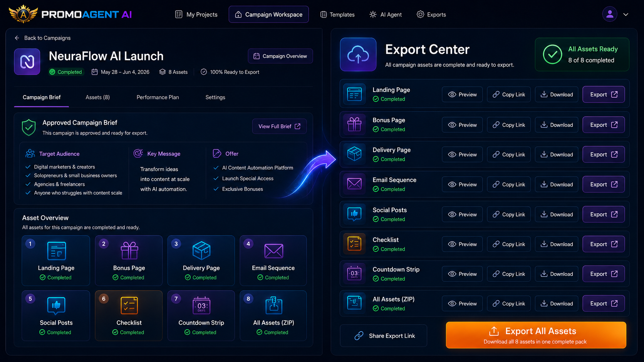The width and height of the screenshot is (644, 362).
Task: Open the Bonus Page gift asset card
Action: click(129, 260)
